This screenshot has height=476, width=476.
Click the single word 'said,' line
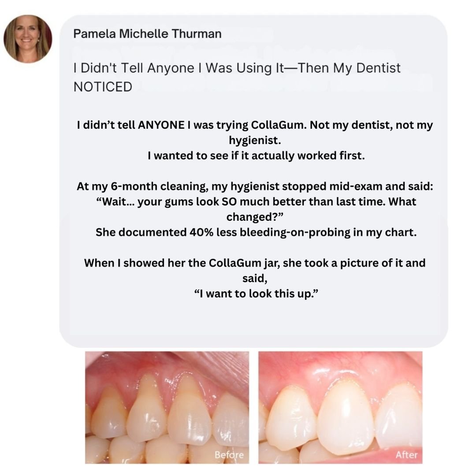pyautogui.click(x=255, y=278)
